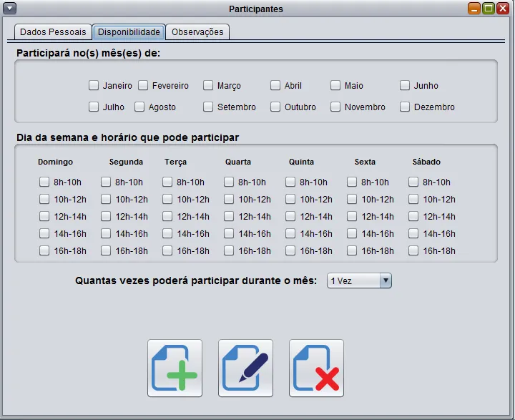
Task: Select the Disponibilidade tab
Action: pos(129,32)
